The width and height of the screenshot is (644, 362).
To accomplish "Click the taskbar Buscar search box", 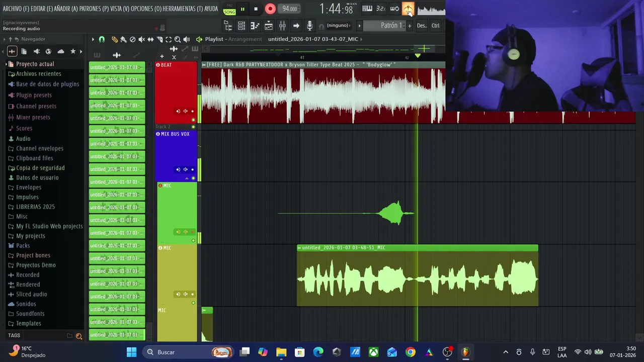I will click(187, 352).
